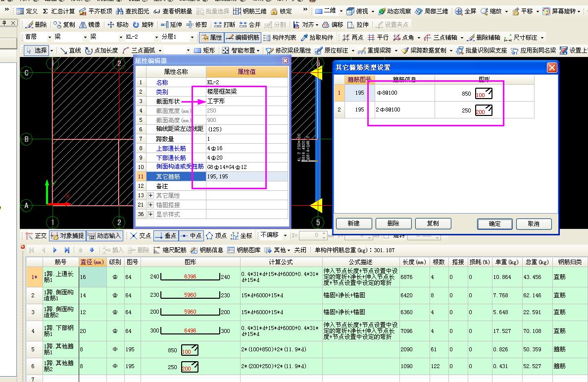Click 新建 button in stirrup dialog
This screenshot has height=382, width=588.
point(353,223)
